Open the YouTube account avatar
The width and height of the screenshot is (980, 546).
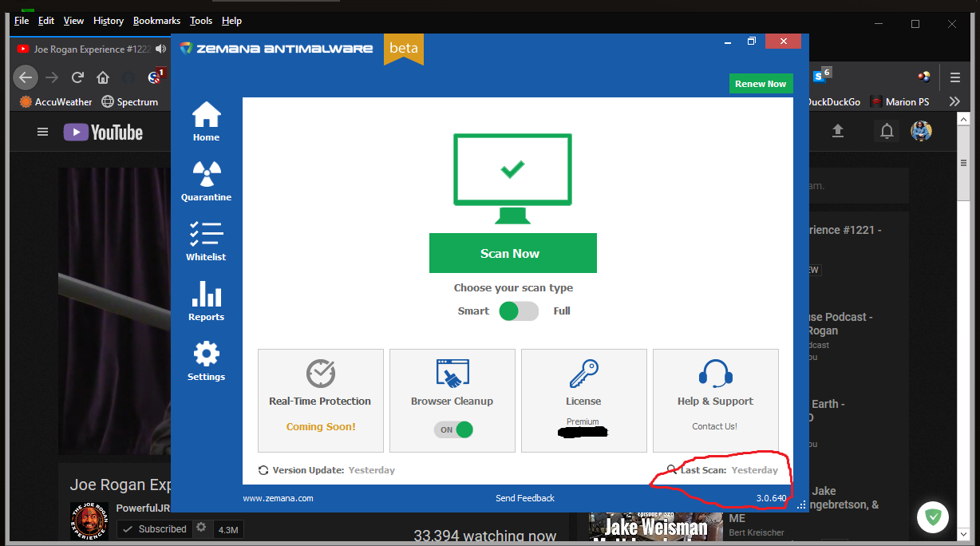click(x=922, y=131)
